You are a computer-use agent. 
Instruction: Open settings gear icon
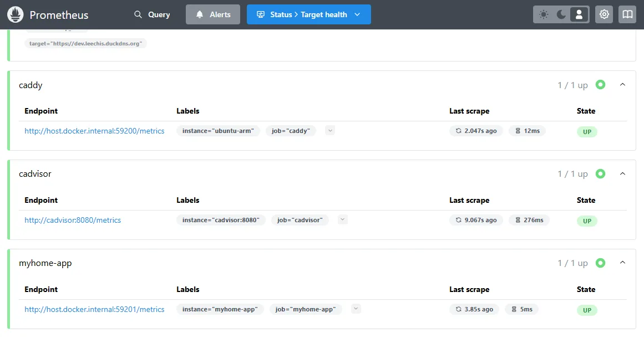point(604,14)
